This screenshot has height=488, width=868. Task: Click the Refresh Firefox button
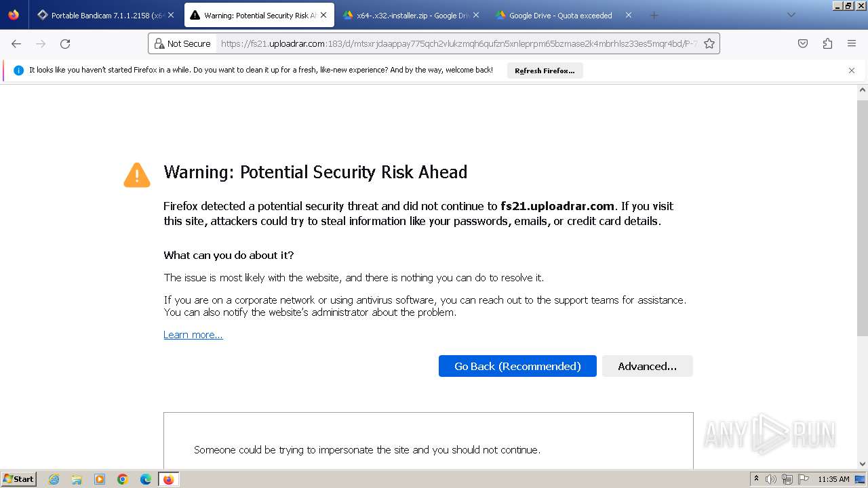pyautogui.click(x=545, y=70)
